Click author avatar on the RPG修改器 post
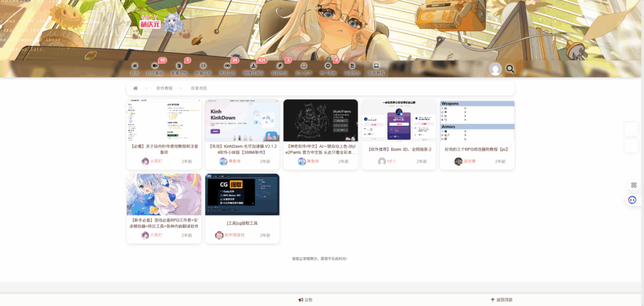 (458, 161)
